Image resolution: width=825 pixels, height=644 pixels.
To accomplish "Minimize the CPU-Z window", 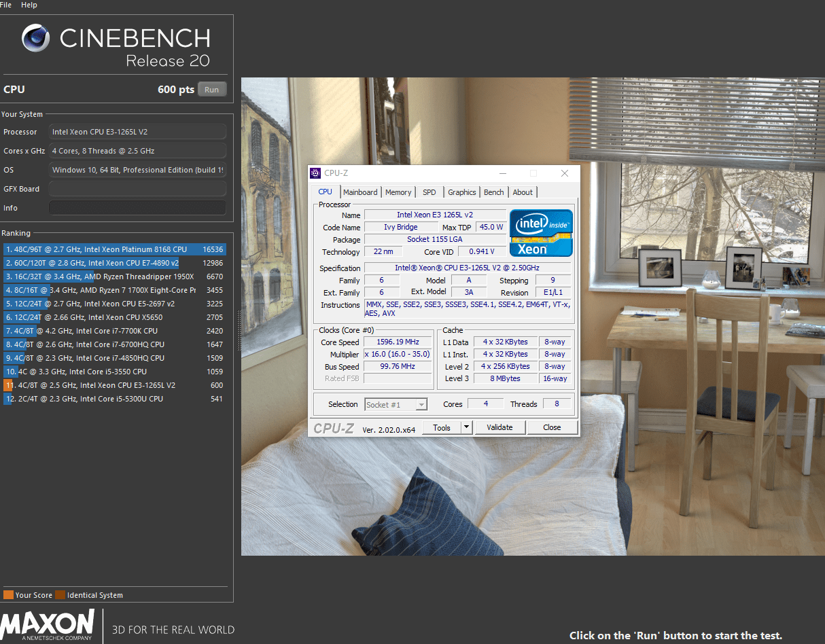I will (503, 173).
